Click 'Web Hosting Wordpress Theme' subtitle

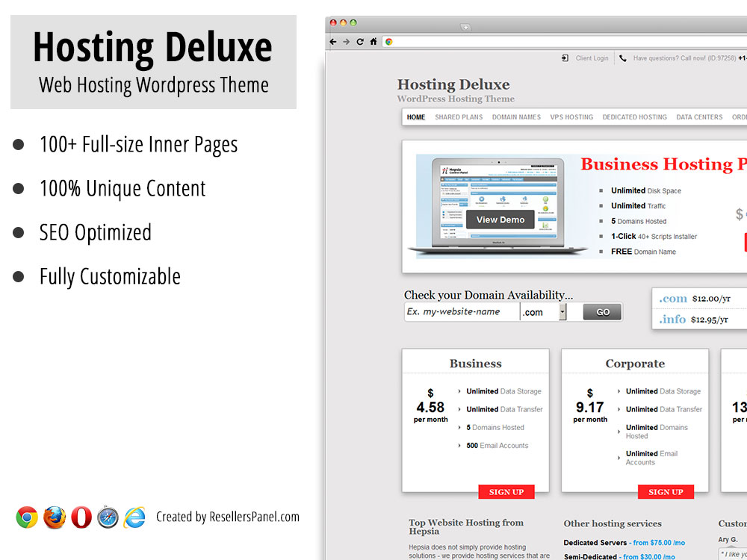(x=154, y=86)
